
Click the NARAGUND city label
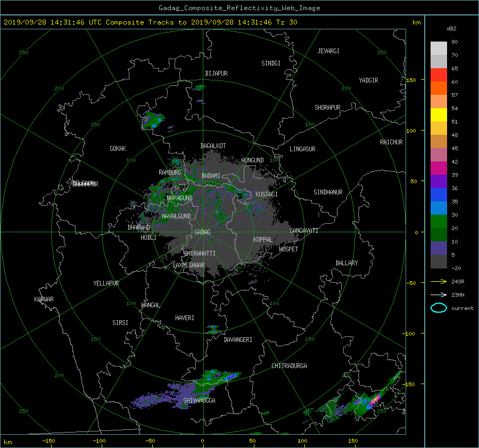(180, 198)
